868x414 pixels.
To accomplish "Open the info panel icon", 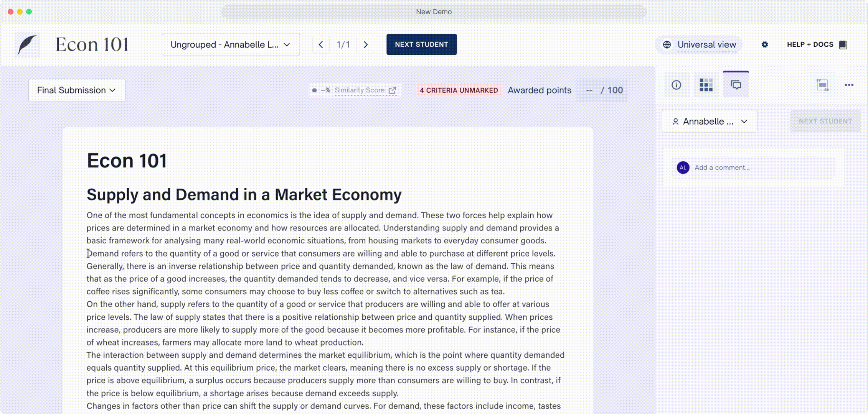I will (676, 85).
